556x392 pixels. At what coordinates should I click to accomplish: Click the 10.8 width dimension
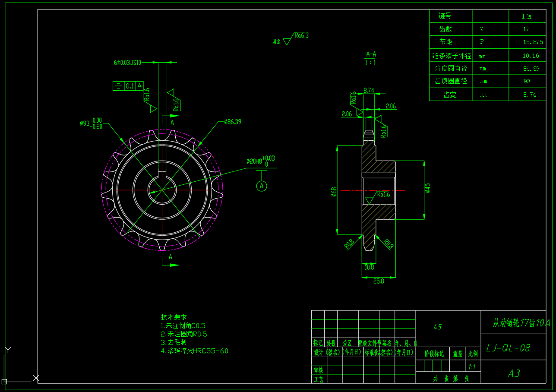pyautogui.click(x=369, y=268)
